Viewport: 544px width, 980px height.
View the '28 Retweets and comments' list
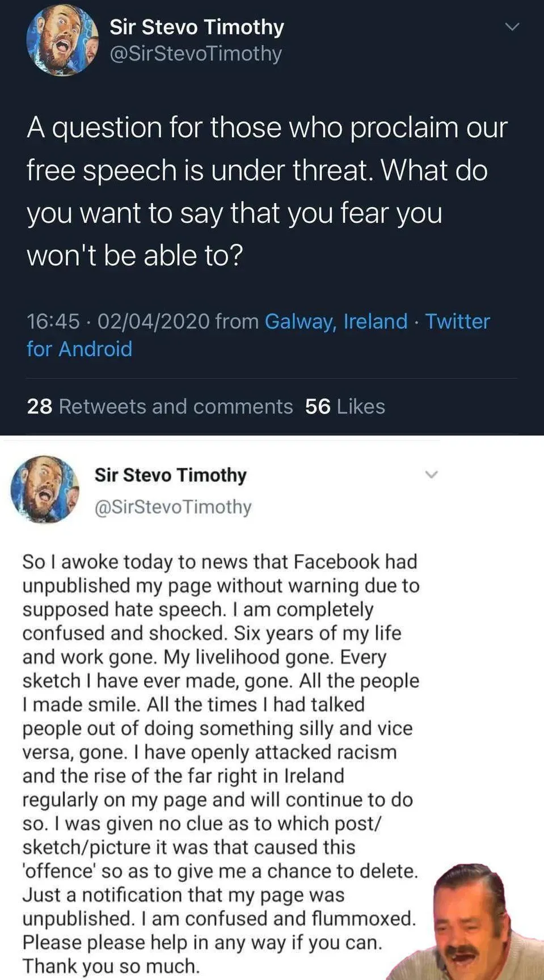[x=159, y=406]
